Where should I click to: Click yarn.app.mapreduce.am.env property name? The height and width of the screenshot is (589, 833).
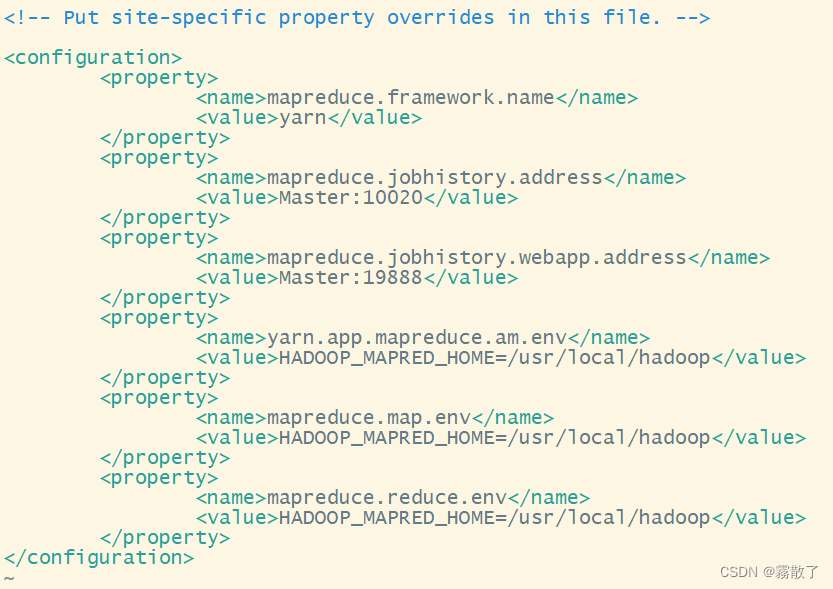coord(417,338)
